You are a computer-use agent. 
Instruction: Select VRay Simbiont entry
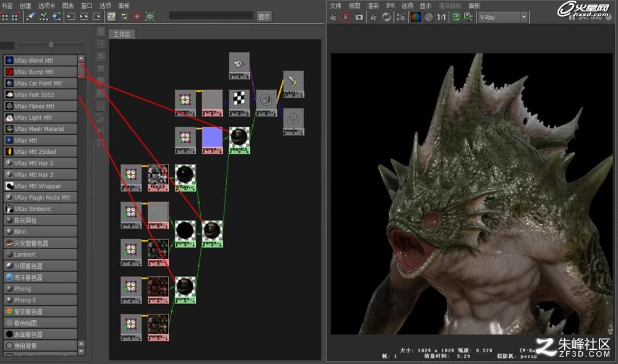40,209
